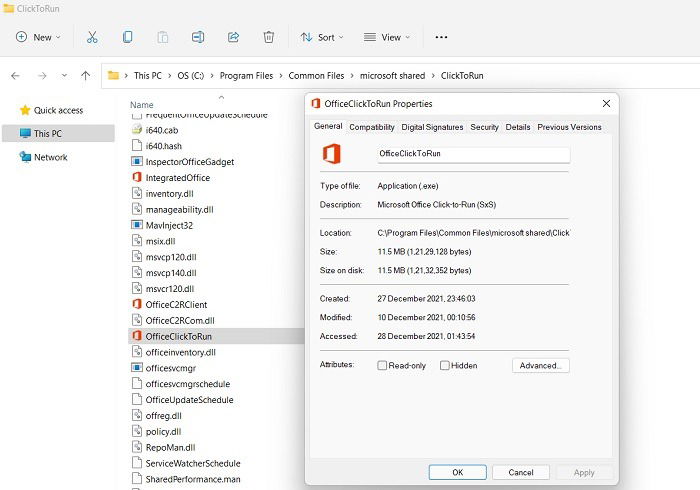700x490 pixels.
Task: Switch to the Digital Signatures tab
Action: (x=432, y=127)
